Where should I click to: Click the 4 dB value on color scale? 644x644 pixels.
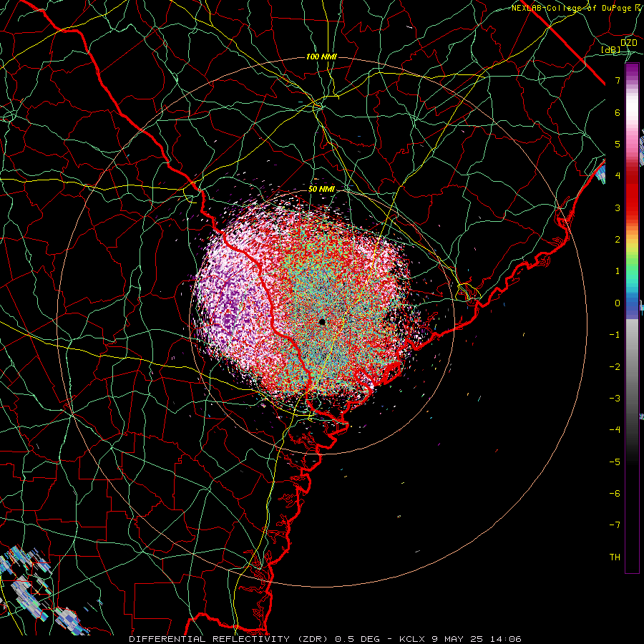[618, 176]
